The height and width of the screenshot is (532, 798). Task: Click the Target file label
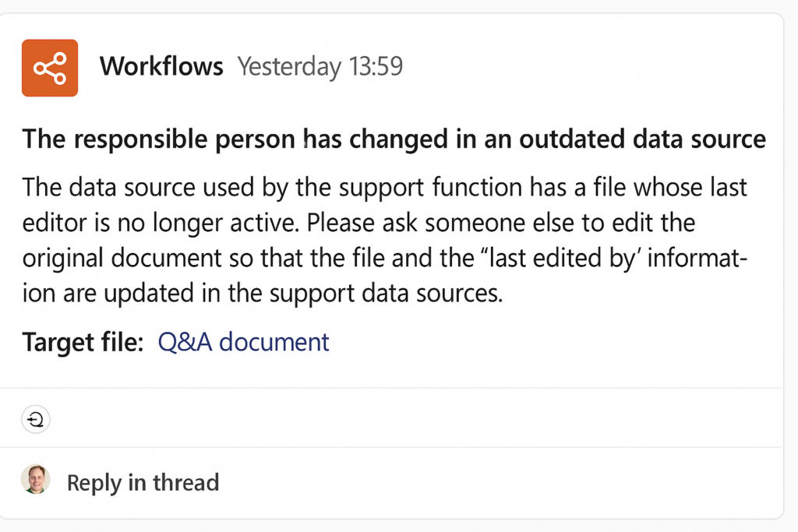pyautogui.click(x=82, y=341)
